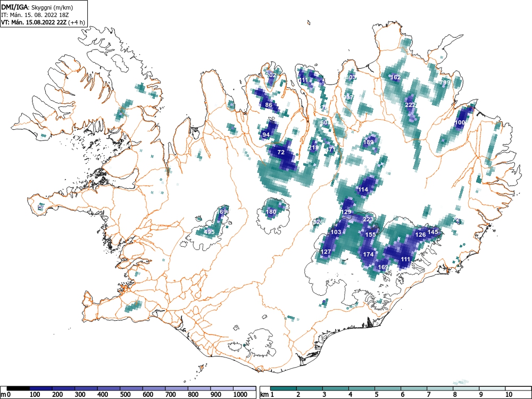Select the '500' tick in the meters legend
Image resolution: width=532 pixels, height=399 pixels.
(125, 395)
